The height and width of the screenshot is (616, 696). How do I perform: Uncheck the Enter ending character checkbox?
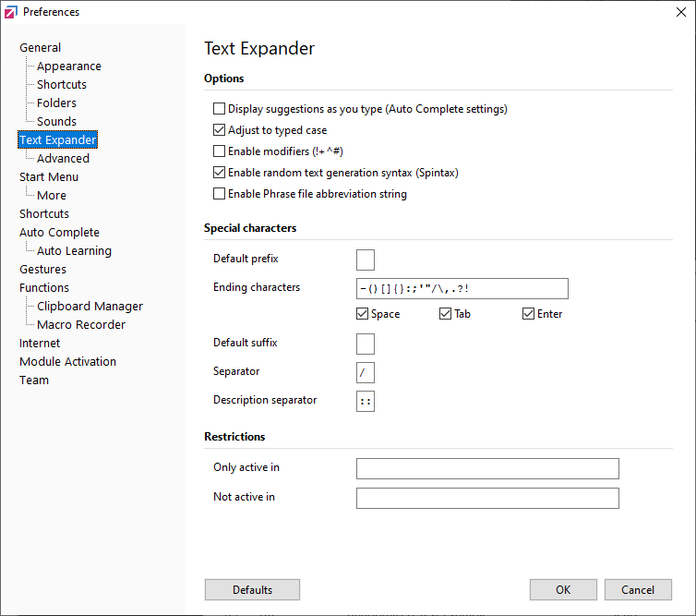529,314
